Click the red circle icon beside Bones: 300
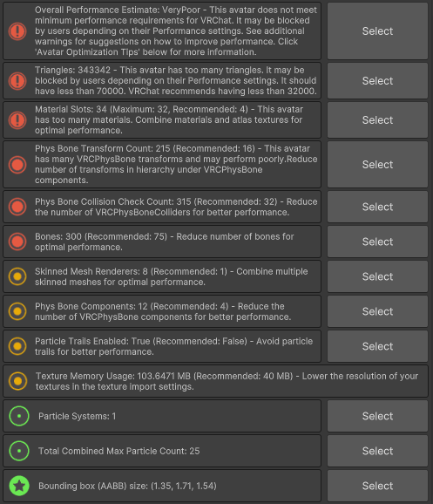 (17, 242)
